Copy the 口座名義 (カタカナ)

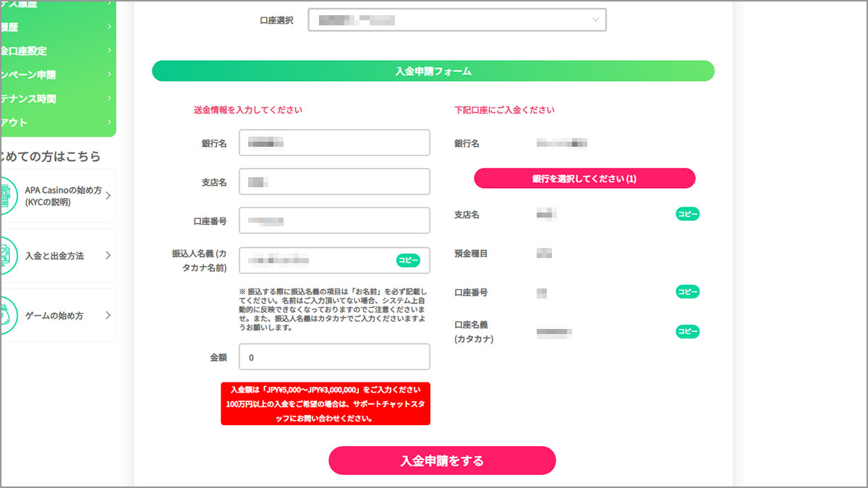tap(688, 332)
